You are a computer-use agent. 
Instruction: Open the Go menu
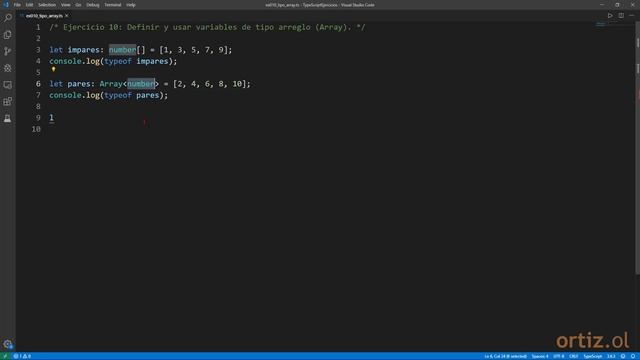coord(78,5)
